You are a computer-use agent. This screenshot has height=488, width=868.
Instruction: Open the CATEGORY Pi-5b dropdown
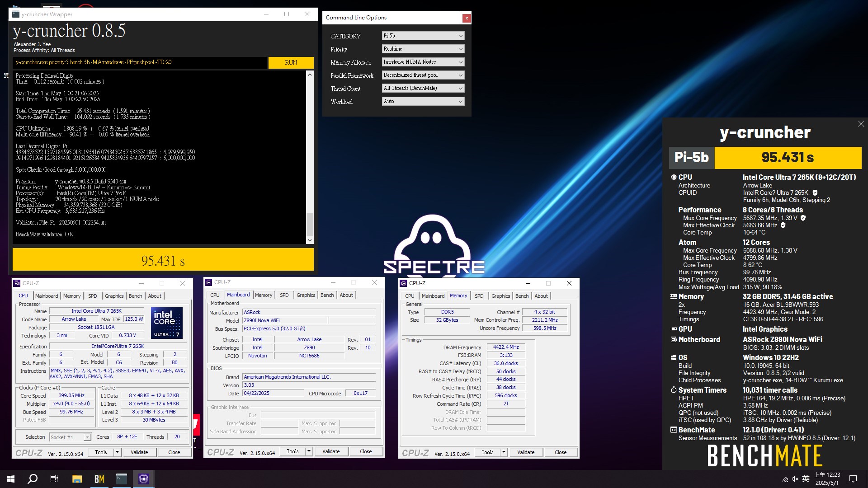(423, 36)
